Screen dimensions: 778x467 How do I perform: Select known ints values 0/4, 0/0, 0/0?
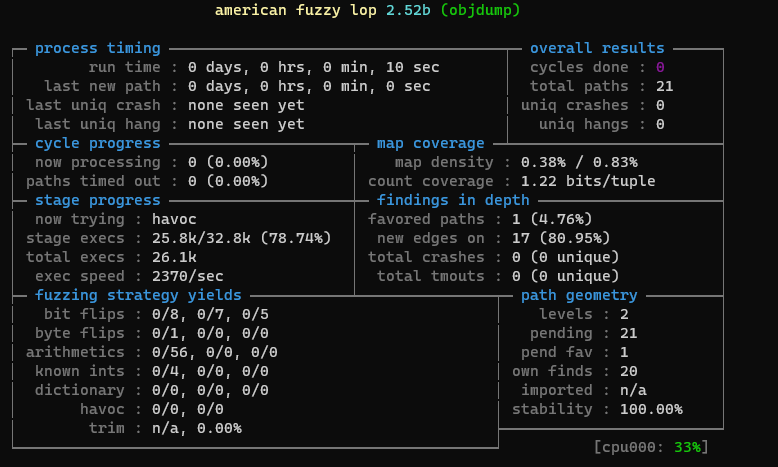point(210,371)
